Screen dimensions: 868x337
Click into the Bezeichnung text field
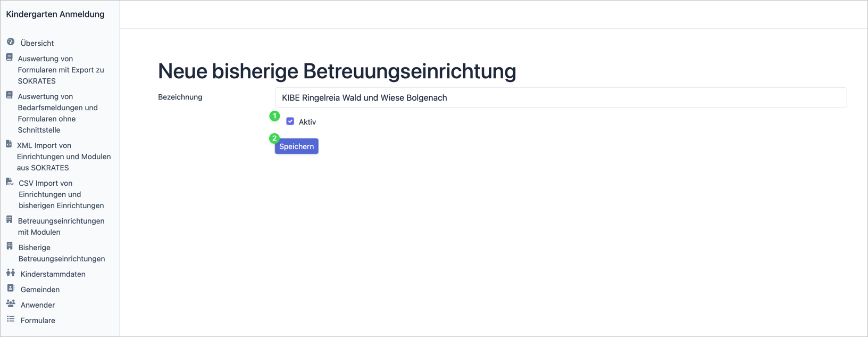560,98
